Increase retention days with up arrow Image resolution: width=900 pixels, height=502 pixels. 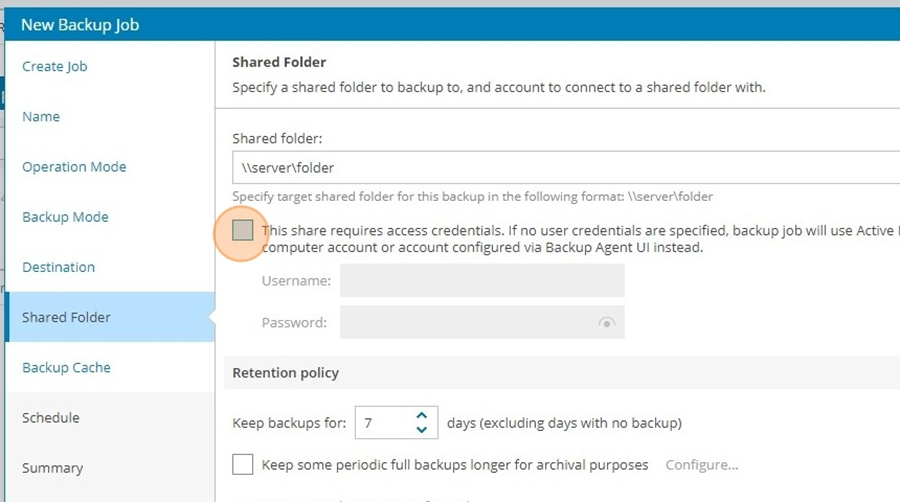tap(422, 415)
